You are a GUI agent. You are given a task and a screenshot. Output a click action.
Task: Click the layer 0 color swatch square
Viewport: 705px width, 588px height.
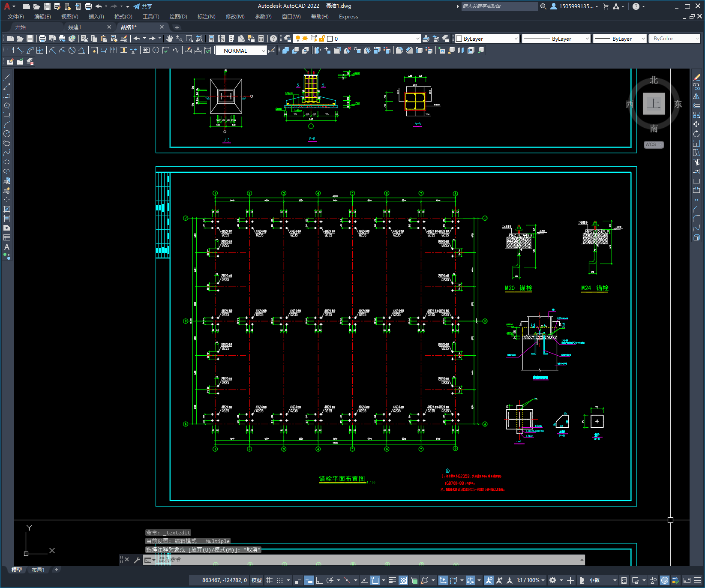(330, 39)
